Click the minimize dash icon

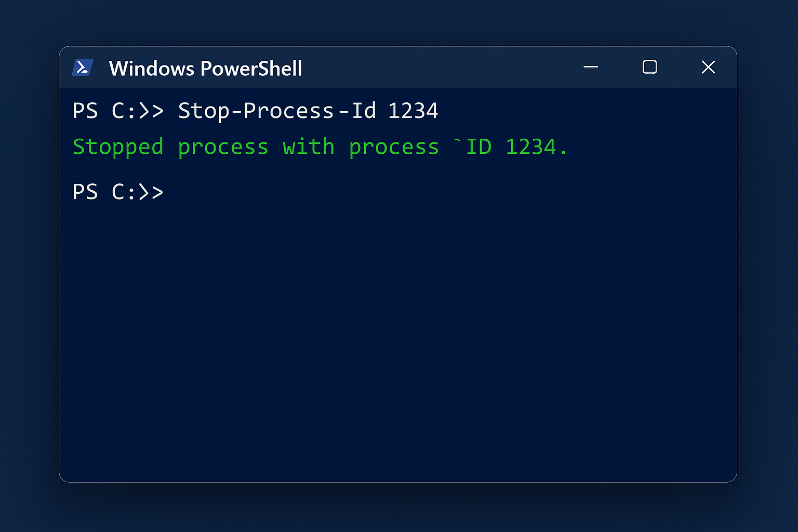point(591,68)
